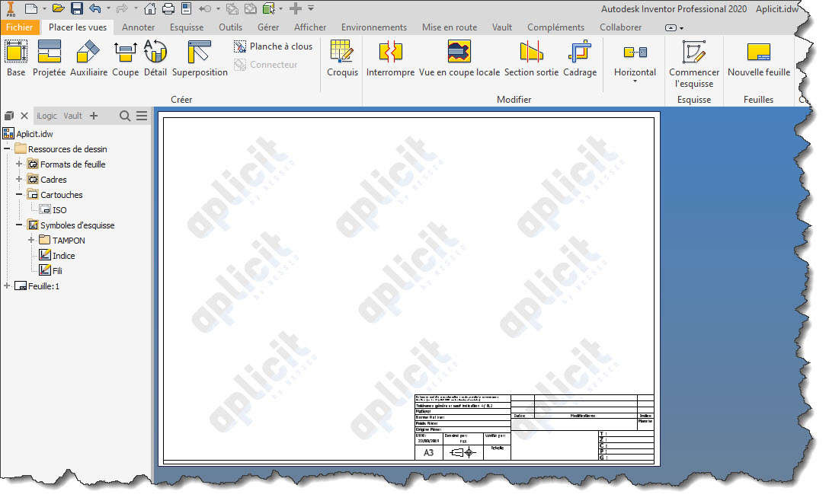Undo the last action
Viewport: 829px width, 504px height.
coord(95,8)
